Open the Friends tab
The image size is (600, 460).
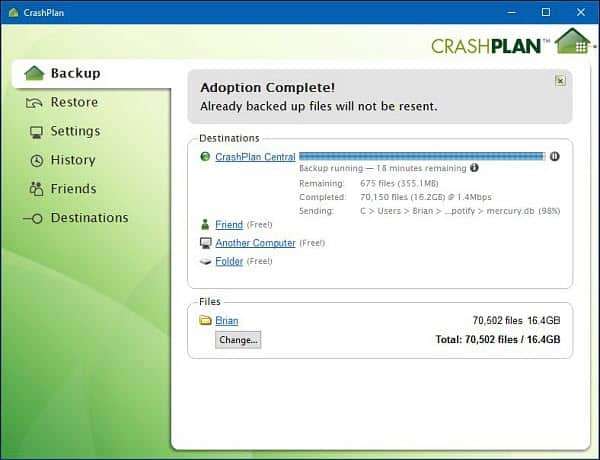(73, 189)
